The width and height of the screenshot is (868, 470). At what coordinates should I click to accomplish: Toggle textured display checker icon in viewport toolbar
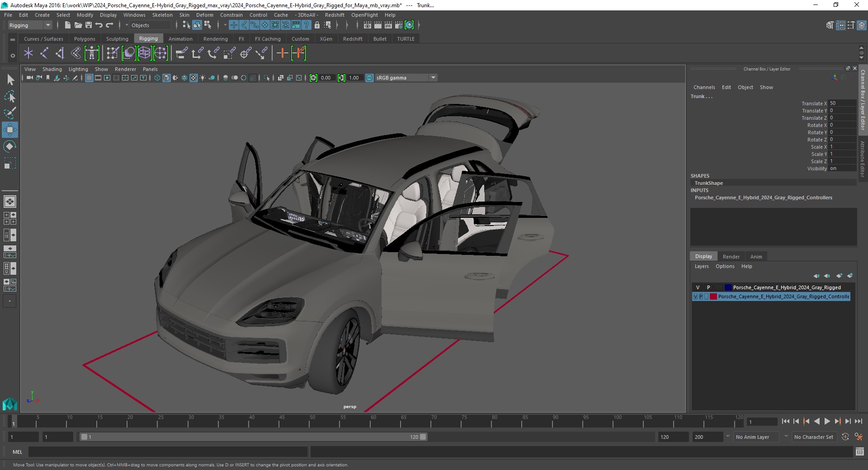193,78
